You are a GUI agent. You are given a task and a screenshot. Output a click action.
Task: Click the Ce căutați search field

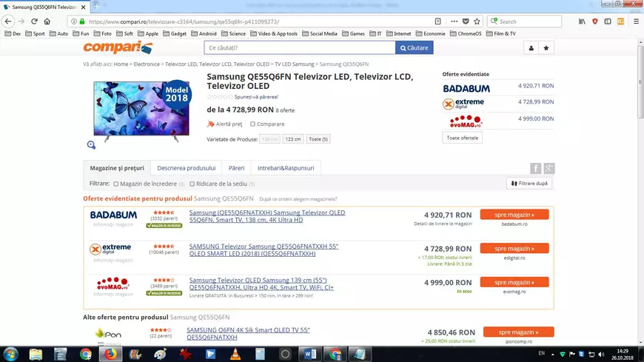click(x=299, y=48)
